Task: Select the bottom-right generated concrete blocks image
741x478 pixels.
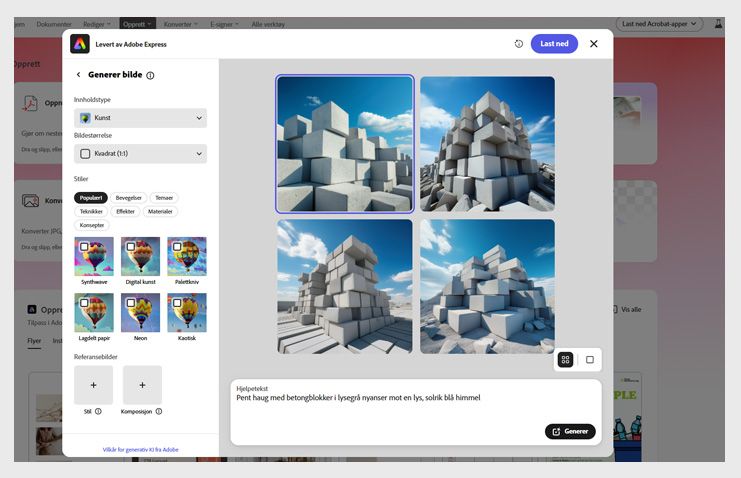Action: click(x=488, y=287)
